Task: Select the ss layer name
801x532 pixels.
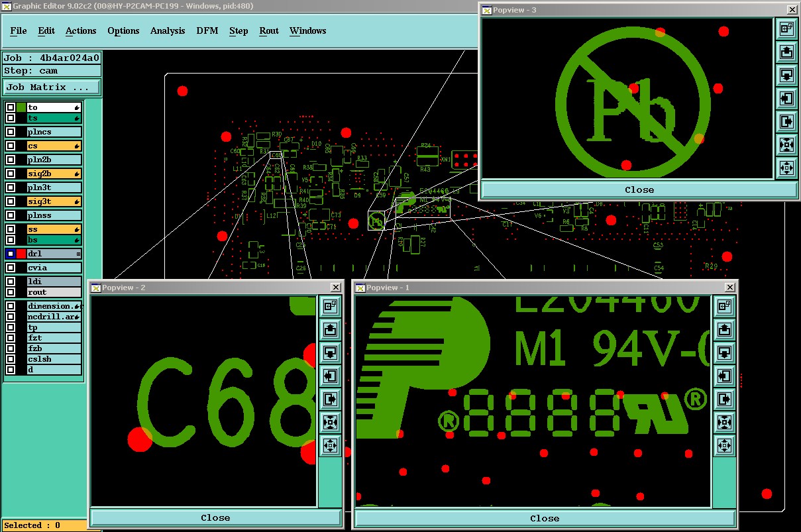Action: [54, 229]
